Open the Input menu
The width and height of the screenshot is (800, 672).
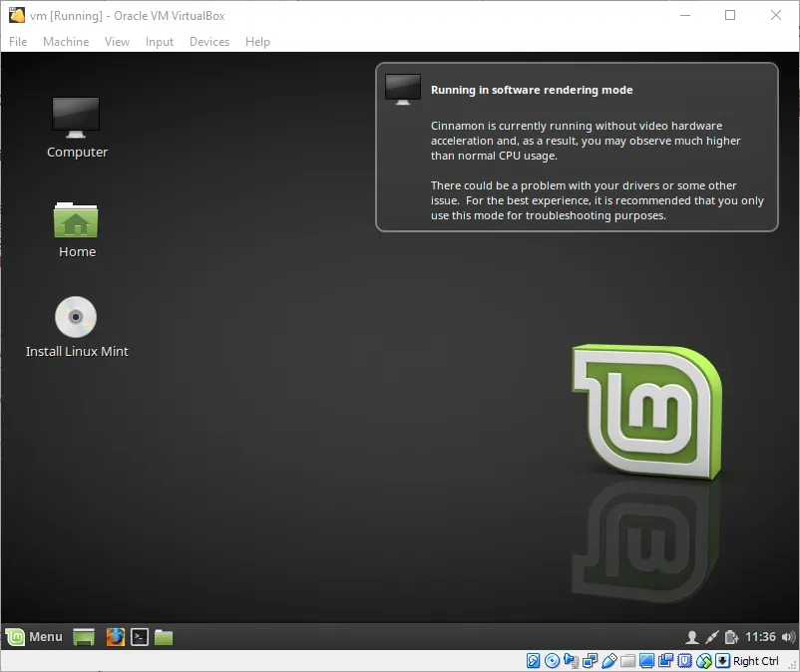click(x=160, y=42)
